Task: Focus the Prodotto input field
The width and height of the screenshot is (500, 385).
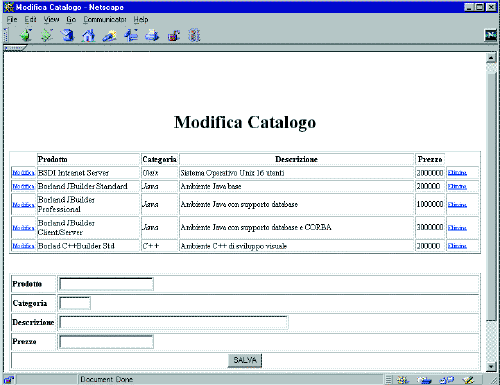Action: click(106, 284)
